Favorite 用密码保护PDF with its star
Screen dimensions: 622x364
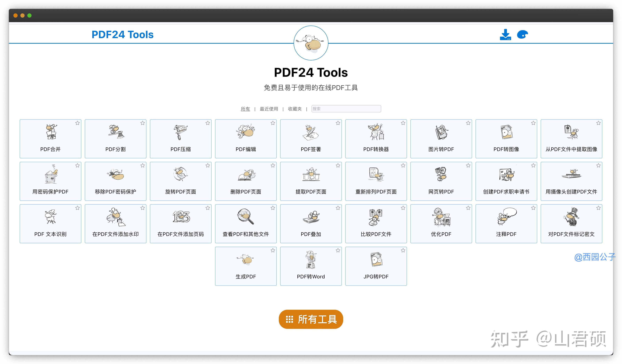coord(77,165)
